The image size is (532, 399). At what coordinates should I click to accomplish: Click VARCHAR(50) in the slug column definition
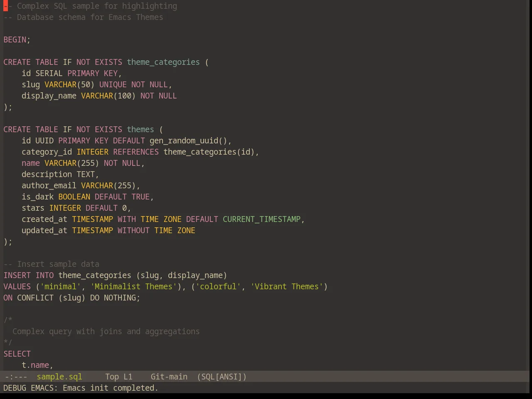click(69, 84)
